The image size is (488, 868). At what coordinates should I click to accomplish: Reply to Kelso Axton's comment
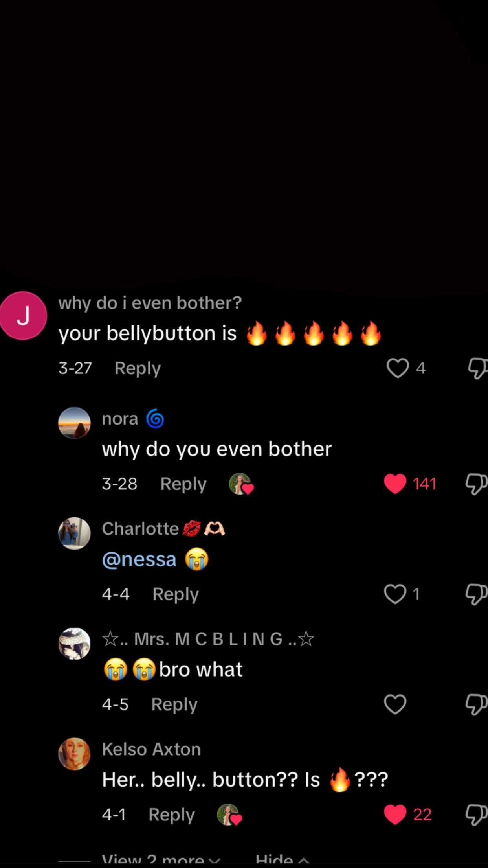pos(171,815)
